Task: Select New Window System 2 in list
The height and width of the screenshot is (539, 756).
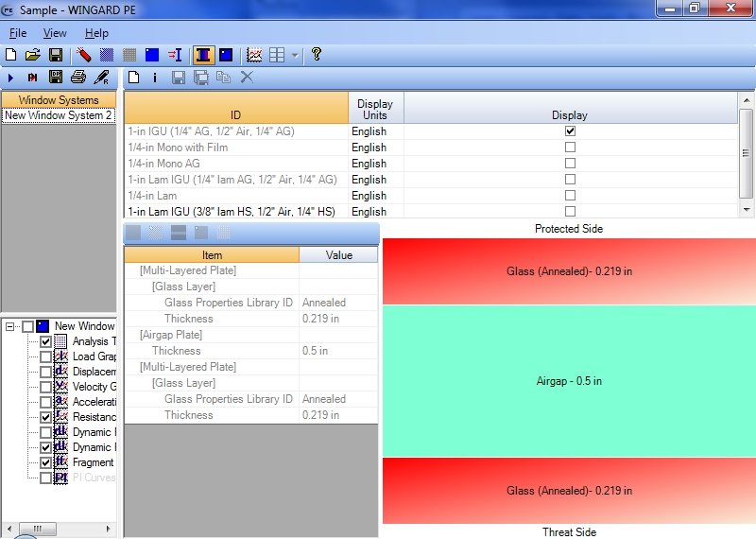Action: (58, 115)
